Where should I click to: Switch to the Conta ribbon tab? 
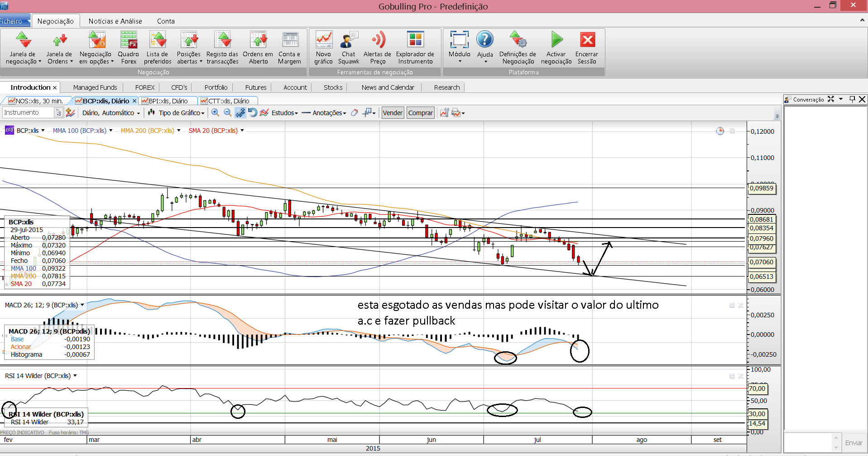(x=166, y=21)
